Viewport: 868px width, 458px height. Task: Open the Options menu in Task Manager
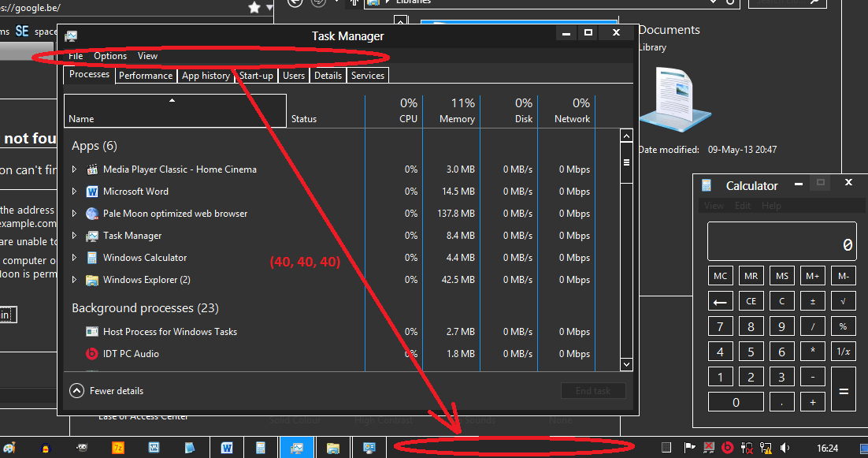pyautogui.click(x=110, y=56)
